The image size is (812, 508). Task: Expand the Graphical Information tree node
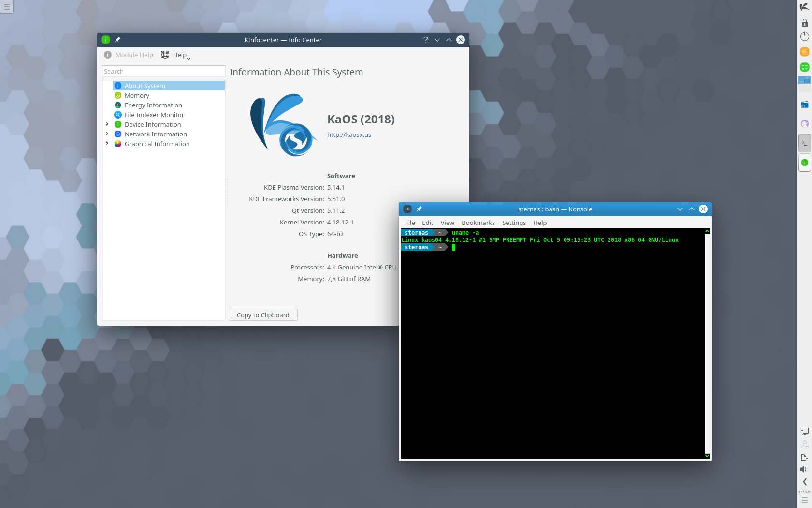(x=107, y=144)
